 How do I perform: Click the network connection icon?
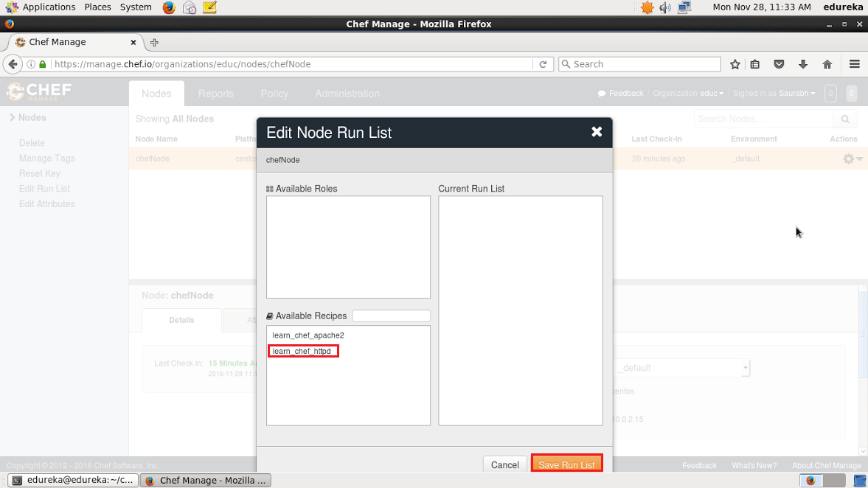click(x=684, y=7)
